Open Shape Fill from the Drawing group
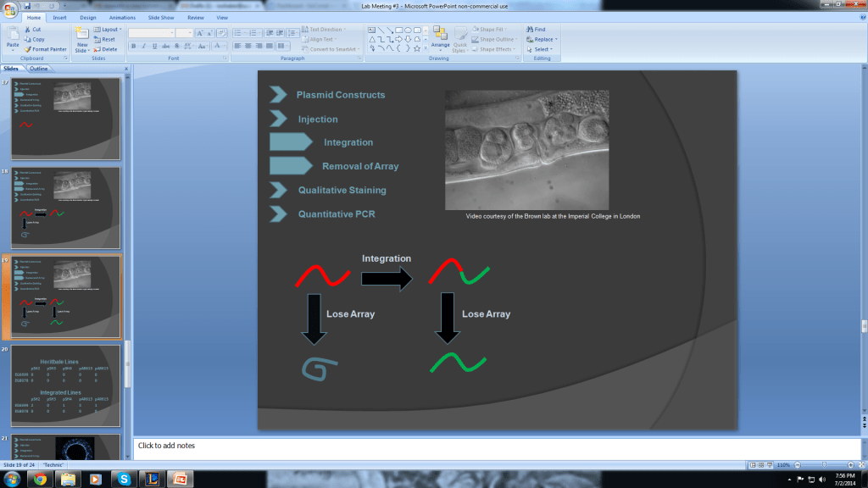This screenshot has width=868, height=488. coord(490,30)
